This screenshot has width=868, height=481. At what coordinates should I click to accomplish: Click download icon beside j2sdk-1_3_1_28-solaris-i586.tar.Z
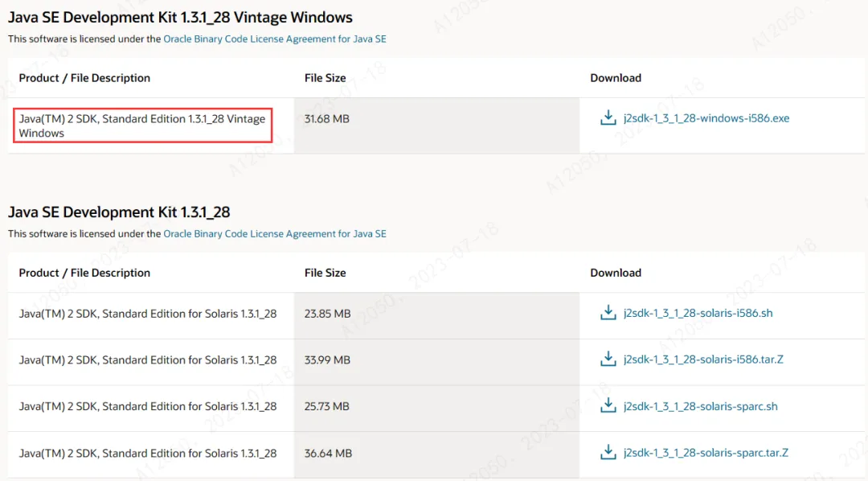click(x=608, y=360)
